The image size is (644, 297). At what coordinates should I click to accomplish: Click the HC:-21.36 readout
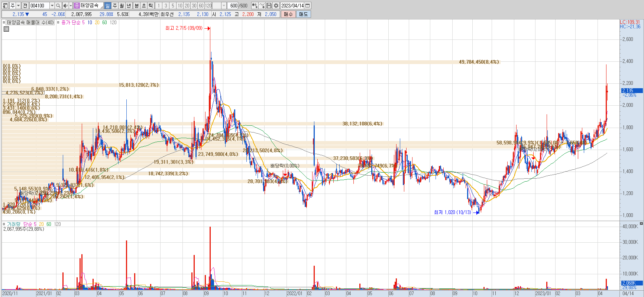pos(630,26)
